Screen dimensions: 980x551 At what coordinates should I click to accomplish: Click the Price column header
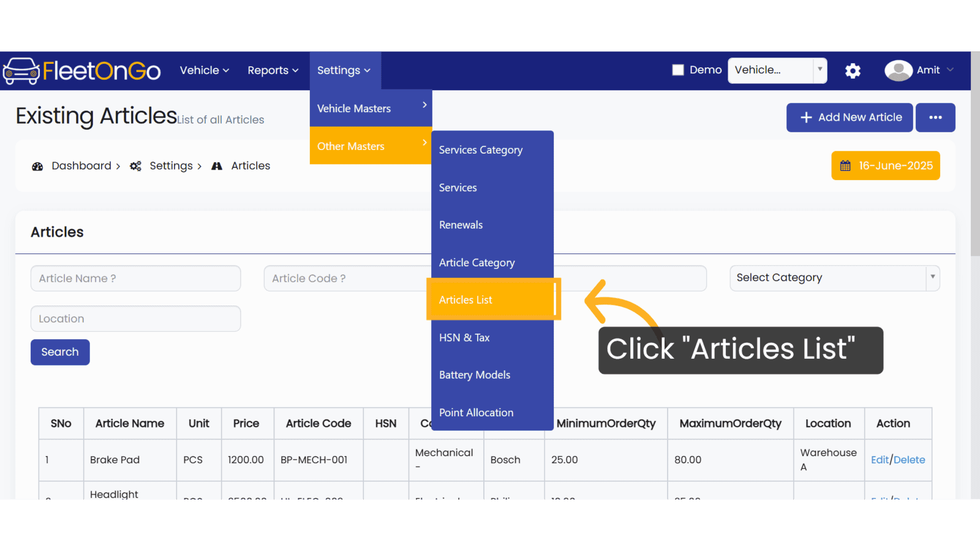(x=246, y=424)
